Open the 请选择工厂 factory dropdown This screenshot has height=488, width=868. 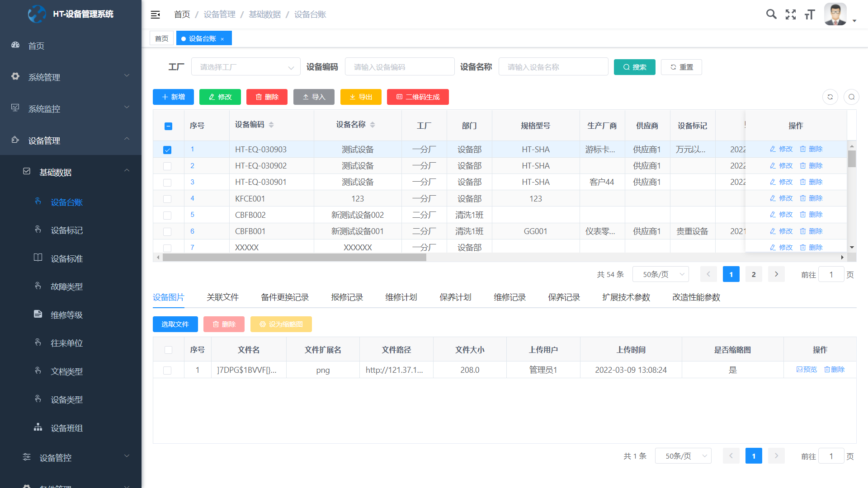click(x=246, y=67)
